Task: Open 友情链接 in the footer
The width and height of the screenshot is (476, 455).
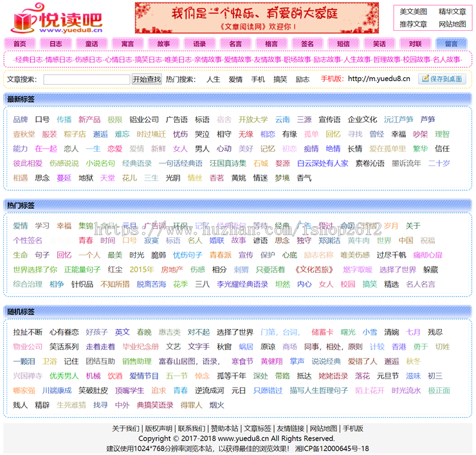Action: 291,429
